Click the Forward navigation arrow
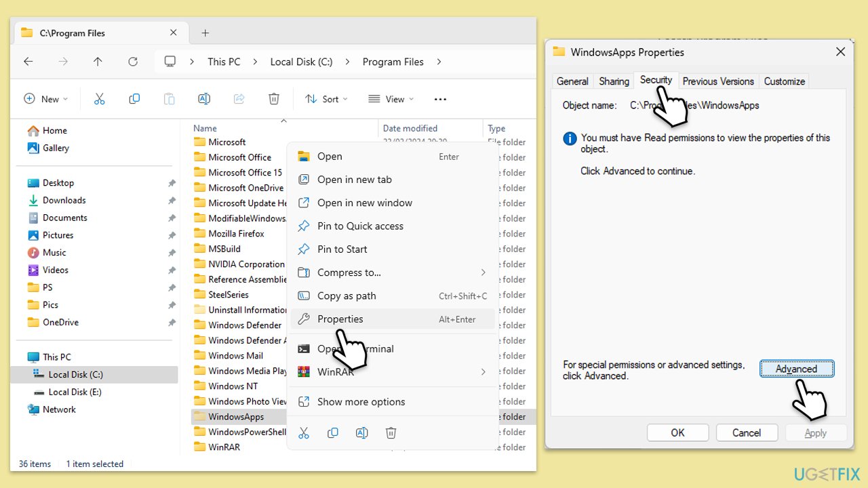This screenshot has height=488, width=868. 63,62
